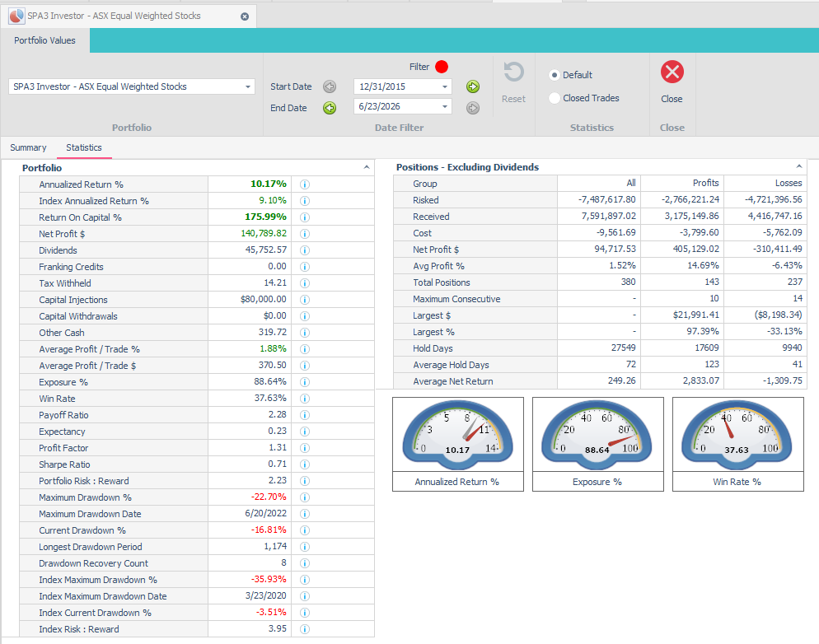The height and width of the screenshot is (644, 819).
Task: Click info icon in Net Profit $ row
Action: (x=305, y=234)
